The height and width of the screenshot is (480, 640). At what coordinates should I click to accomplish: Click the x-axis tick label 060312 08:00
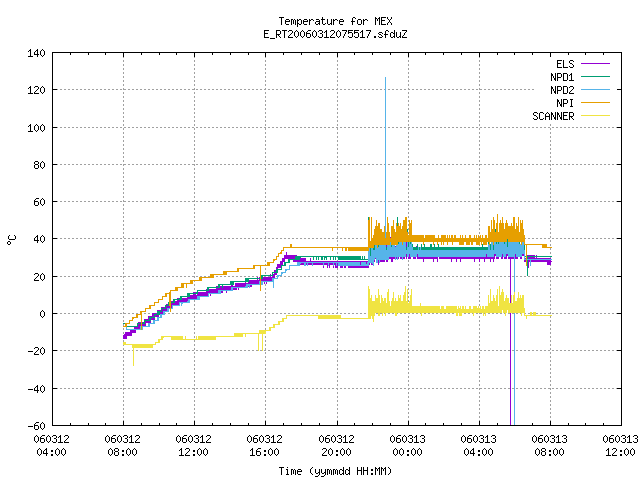point(122,446)
